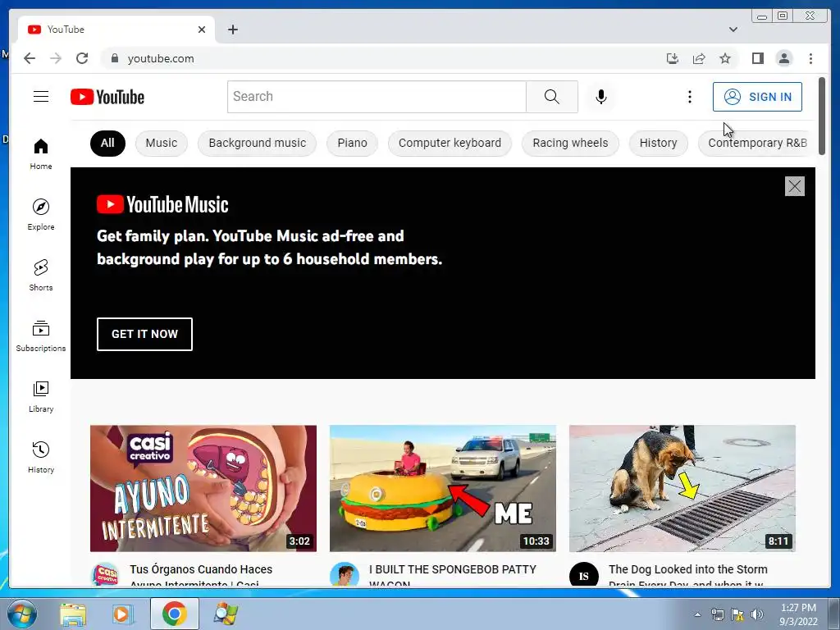Viewport: 840px width, 630px height.
Task: Click into the Search field
Action: tap(377, 97)
